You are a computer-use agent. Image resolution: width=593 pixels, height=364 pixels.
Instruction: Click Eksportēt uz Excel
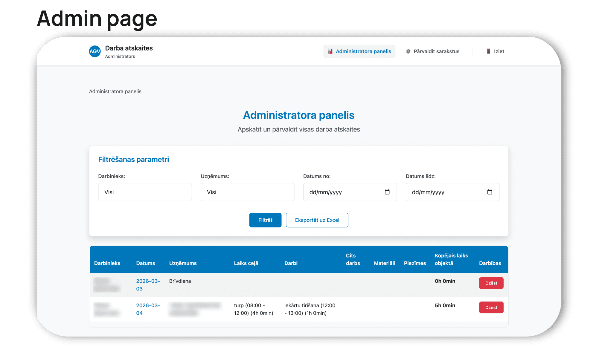317,220
